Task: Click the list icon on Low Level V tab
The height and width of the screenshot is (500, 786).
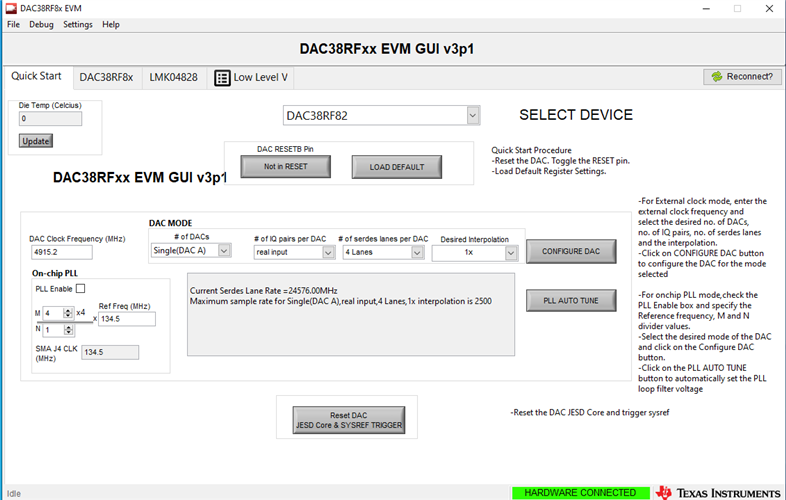Action: (222, 78)
